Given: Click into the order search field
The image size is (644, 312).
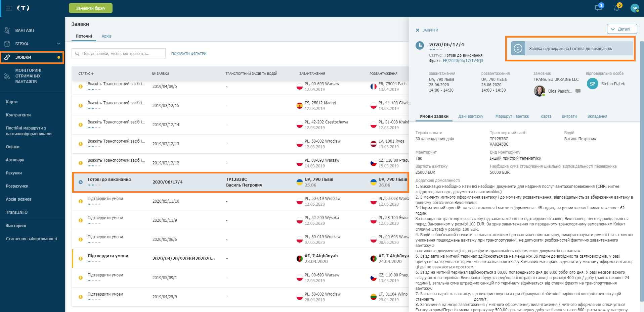Looking at the screenshot, I should point(119,53).
